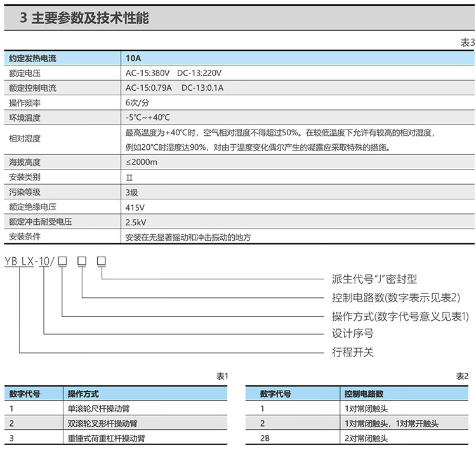Click the '≤2000m' altitude value

[x=141, y=163]
